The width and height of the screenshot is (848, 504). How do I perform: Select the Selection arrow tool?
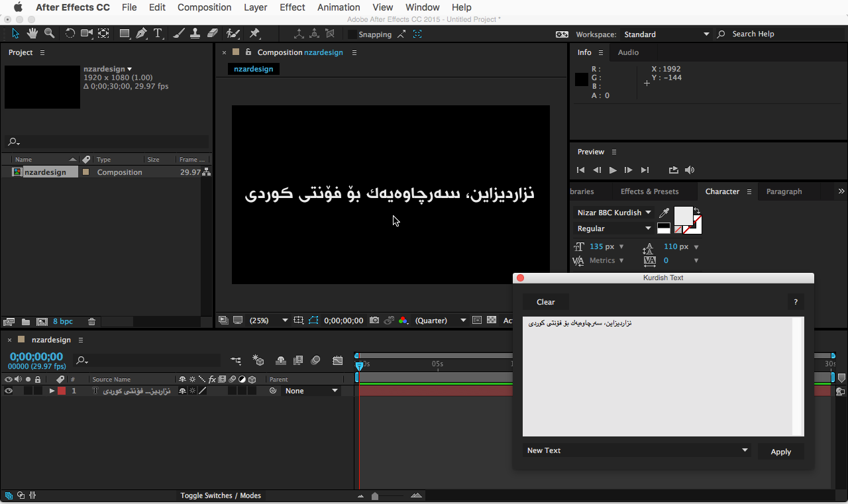16,33
